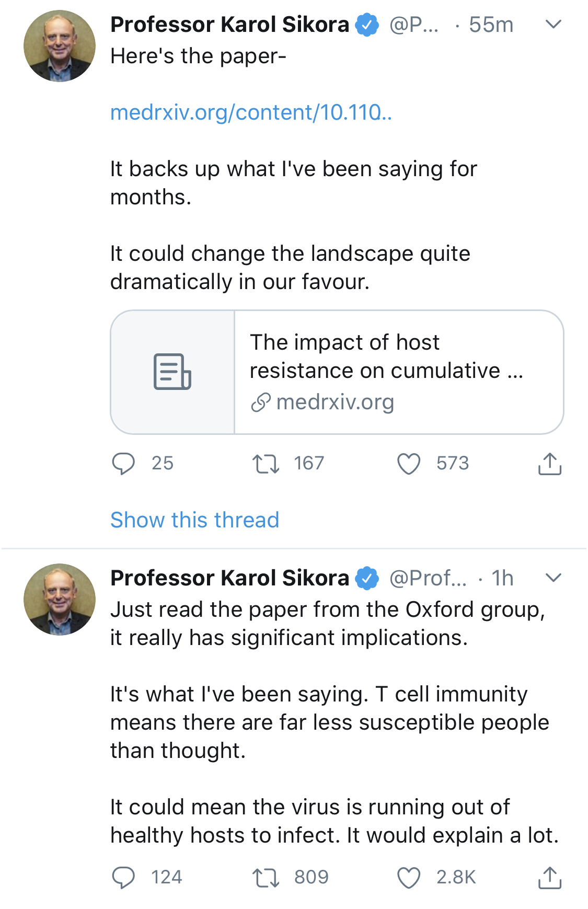Open options chevron on the 55m tweet
The width and height of the screenshot is (588, 909).
553,24
